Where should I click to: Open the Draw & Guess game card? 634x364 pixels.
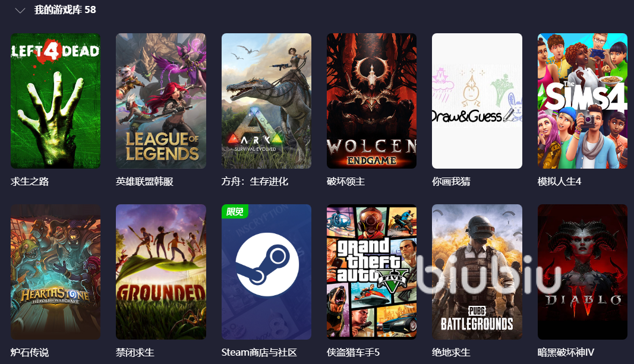tap(477, 100)
